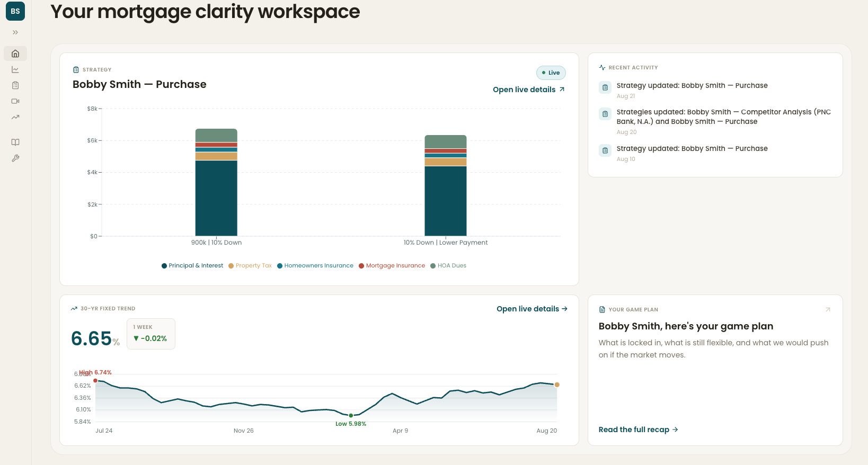The width and height of the screenshot is (868, 465).
Task: Open Aug 21 strategy updated activity
Action: coord(715,90)
